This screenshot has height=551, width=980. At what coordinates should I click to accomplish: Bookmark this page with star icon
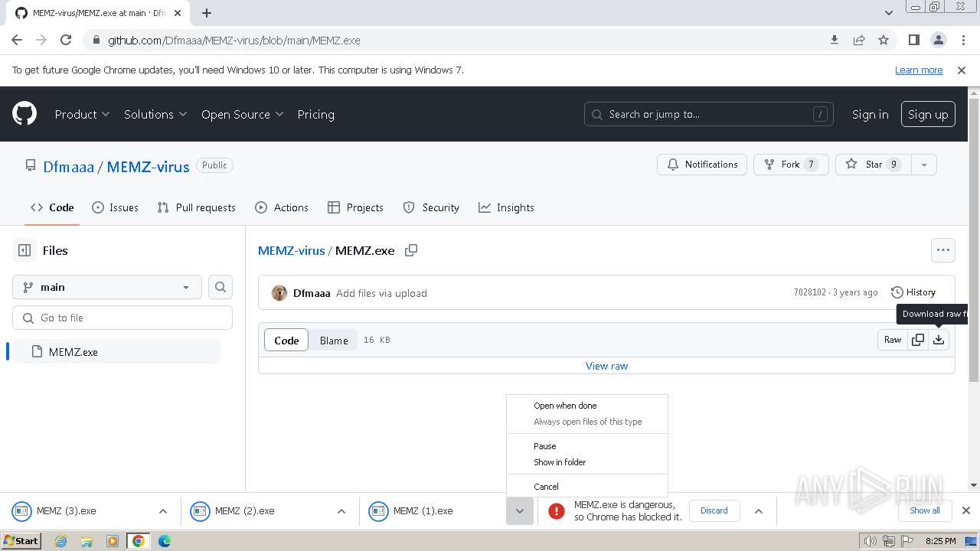click(x=884, y=40)
